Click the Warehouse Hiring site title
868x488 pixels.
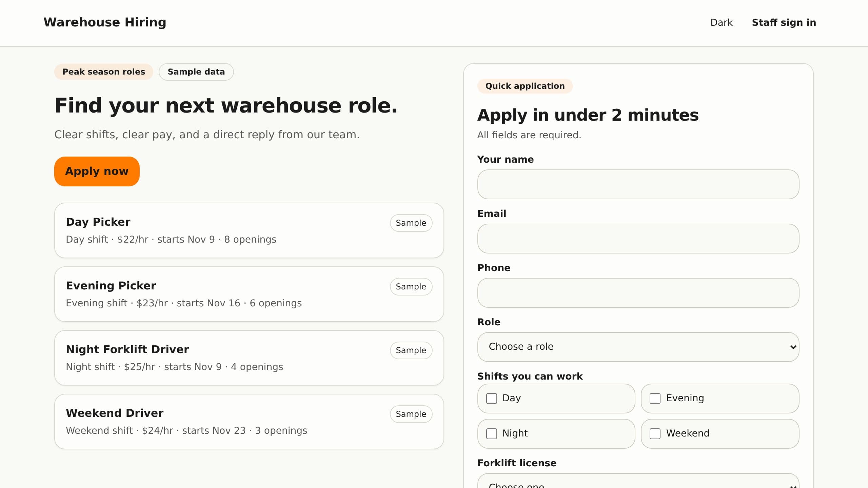pos(105,22)
